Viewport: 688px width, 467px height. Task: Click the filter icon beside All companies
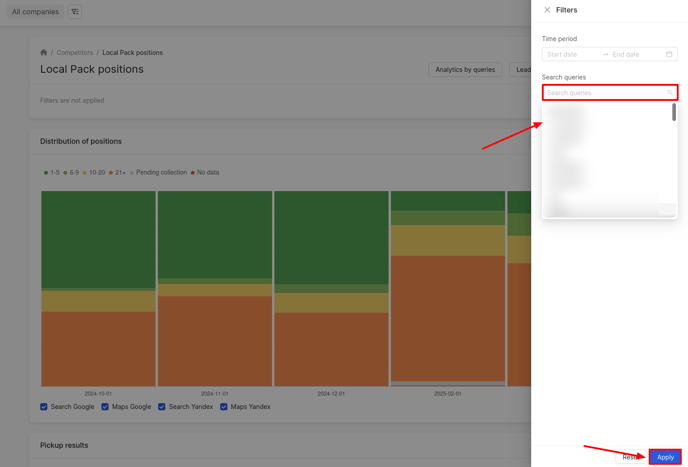point(75,12)
